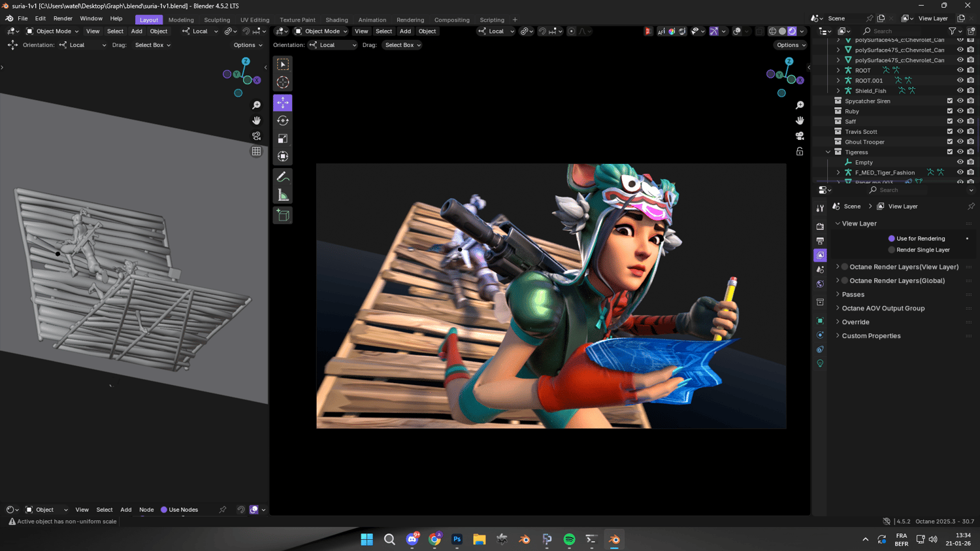Open Photoshop from the taskbar
The width and height of the screenshot is (980, 551).
click(457, 539)
